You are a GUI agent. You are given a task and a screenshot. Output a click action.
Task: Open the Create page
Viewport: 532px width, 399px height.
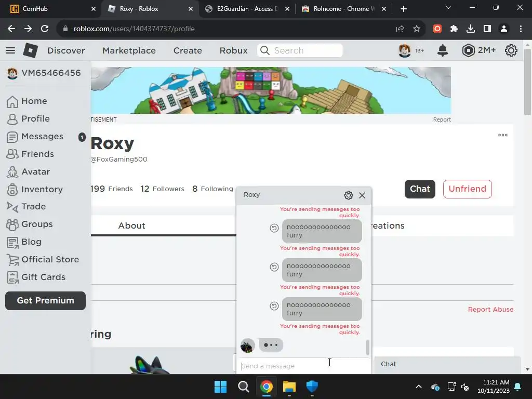(188, 50)
